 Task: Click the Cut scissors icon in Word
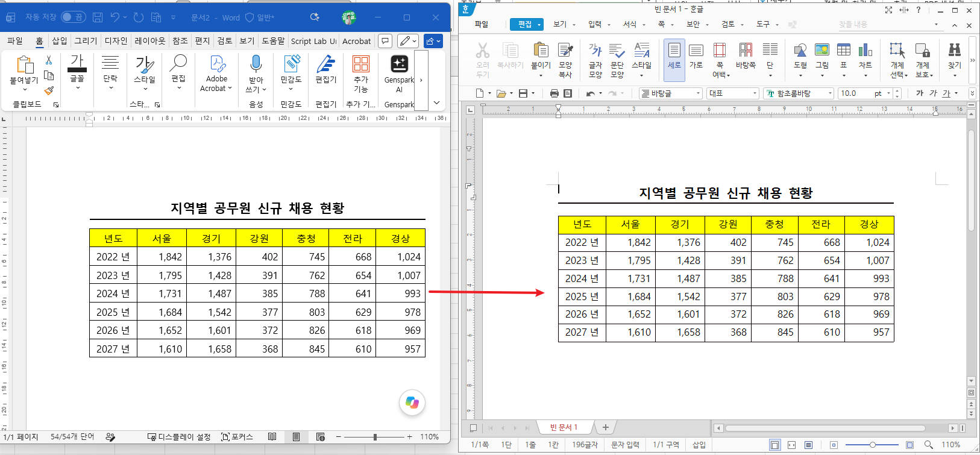tap(49, 60)
